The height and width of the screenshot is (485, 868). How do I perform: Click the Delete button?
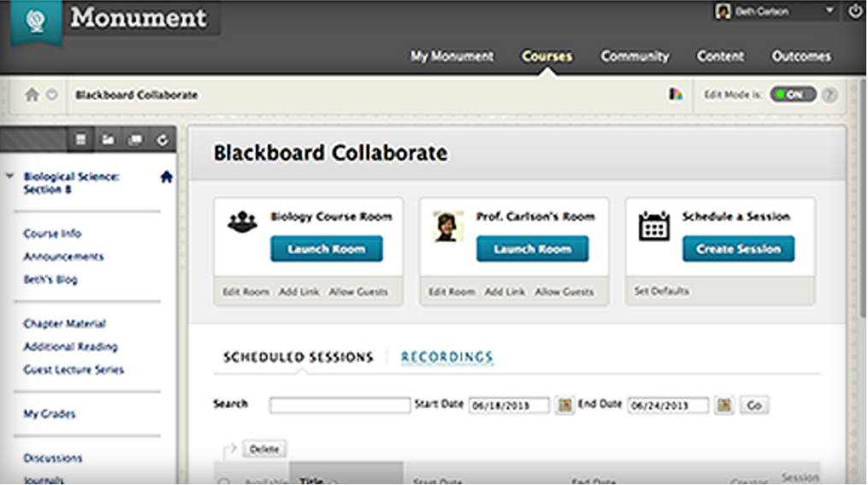264,449
